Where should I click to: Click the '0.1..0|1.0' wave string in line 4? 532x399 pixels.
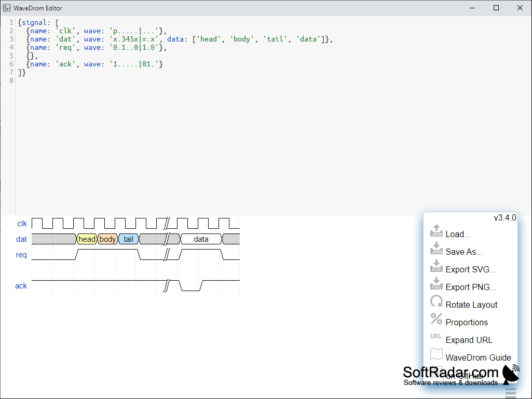tap(134, 48)
